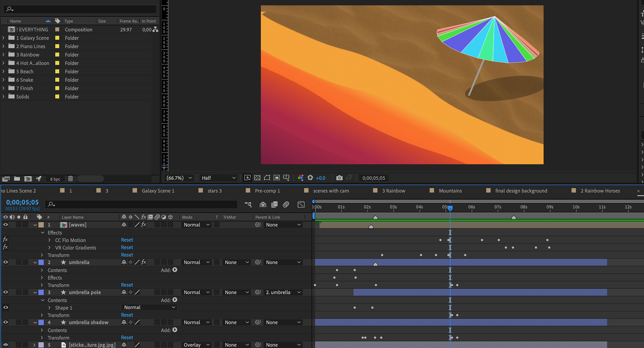Hide the waves layer eye
This screenshot has width=644, height=348.
pos(5,225)
